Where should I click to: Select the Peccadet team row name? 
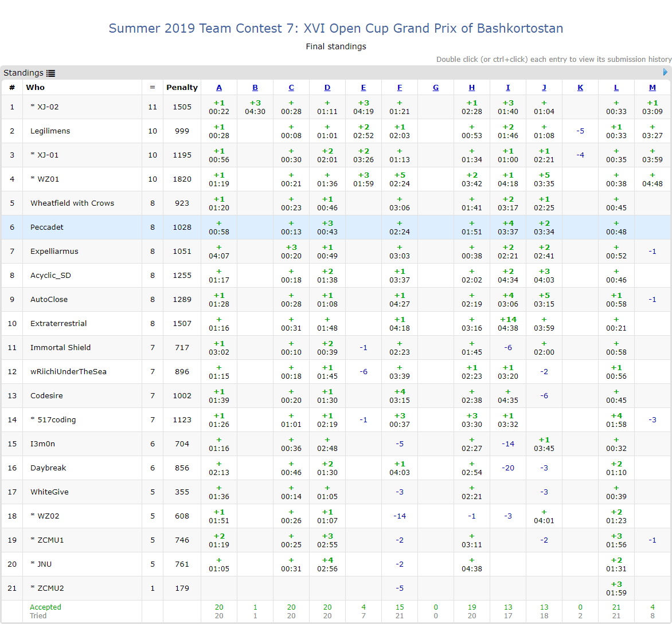pos(47,227)
